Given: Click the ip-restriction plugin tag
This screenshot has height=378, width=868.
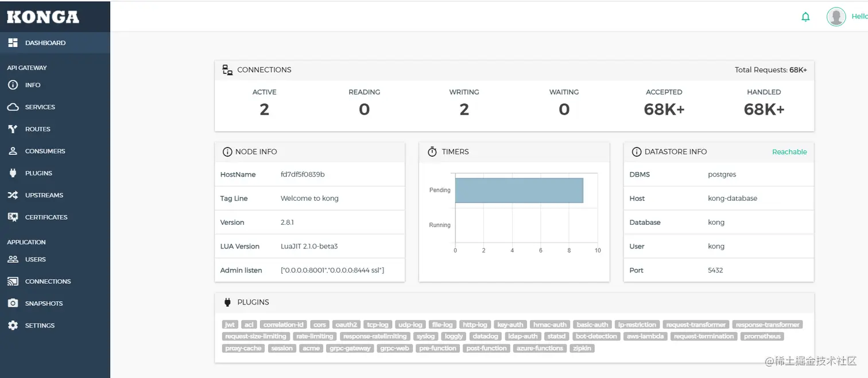Looking at the screenshot, I should pos(637,325).
